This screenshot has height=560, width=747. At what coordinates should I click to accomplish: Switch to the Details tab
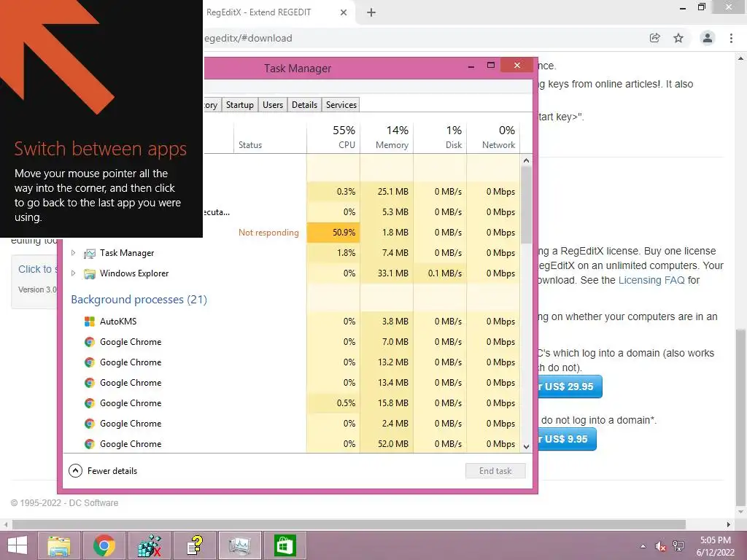pos(304,105)
